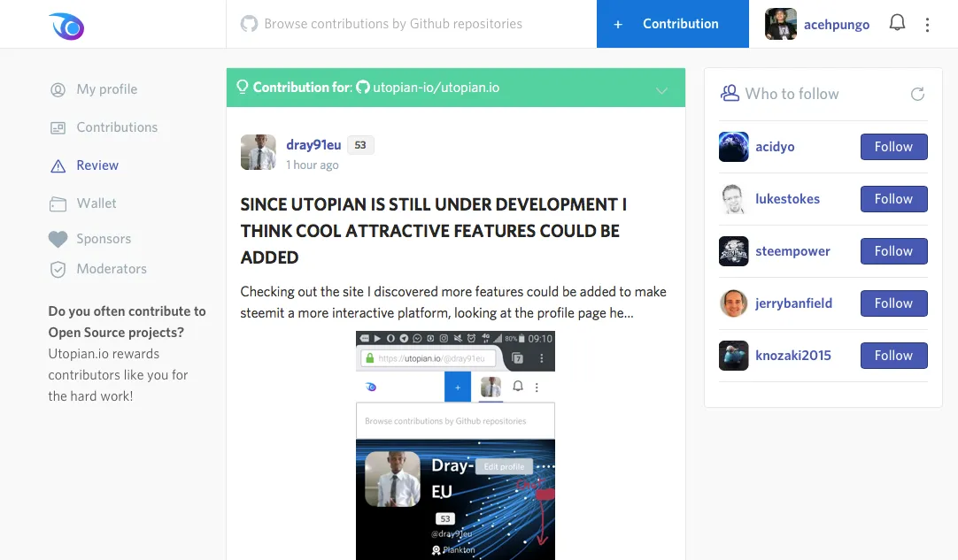Open the acehpungo username link
958x560 pixels.
837,25
